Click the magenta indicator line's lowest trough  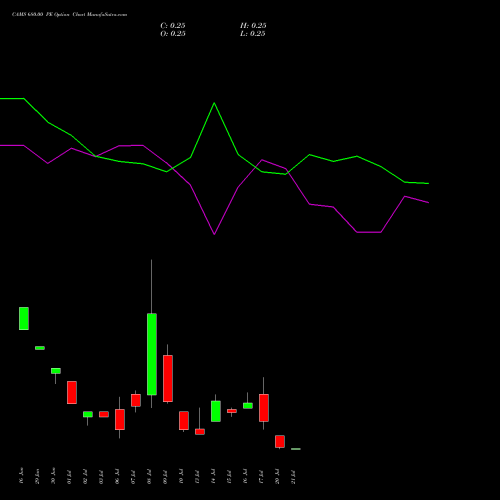(214, 234)
